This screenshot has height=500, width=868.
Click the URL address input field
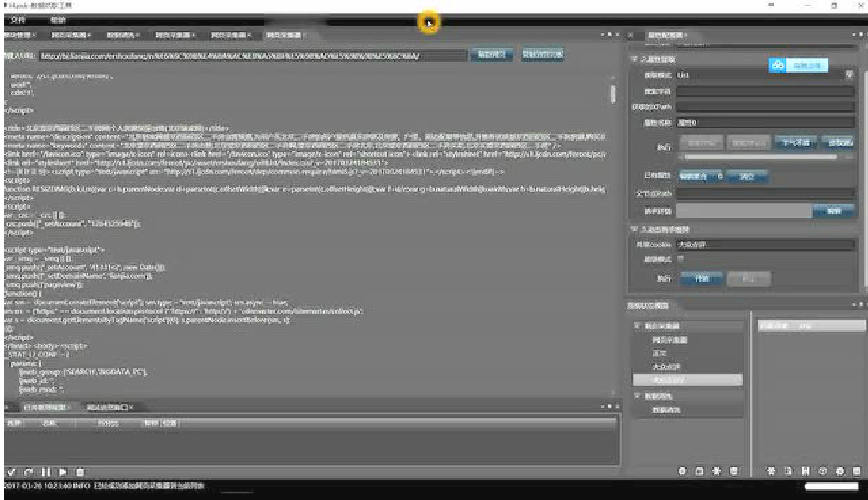(253, 56)
